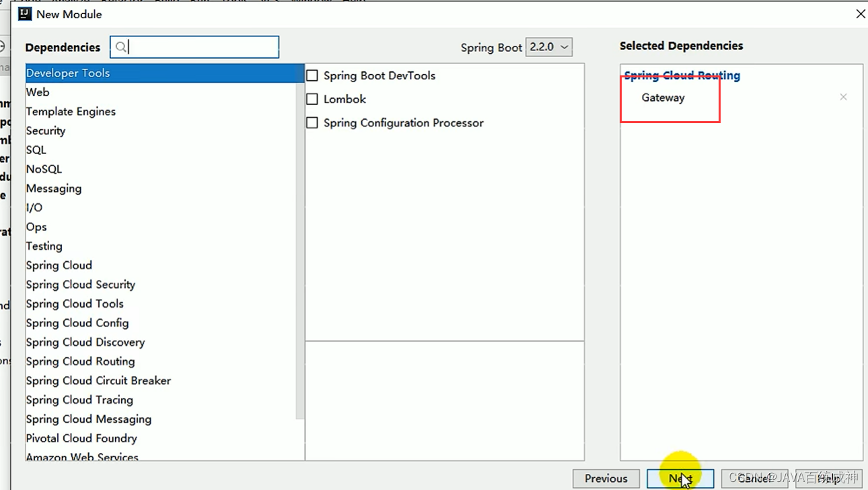The width and height of the screenshot is (868, 490).
Task: Remove Gateway from selected dependencies
Action: point(843,97)
